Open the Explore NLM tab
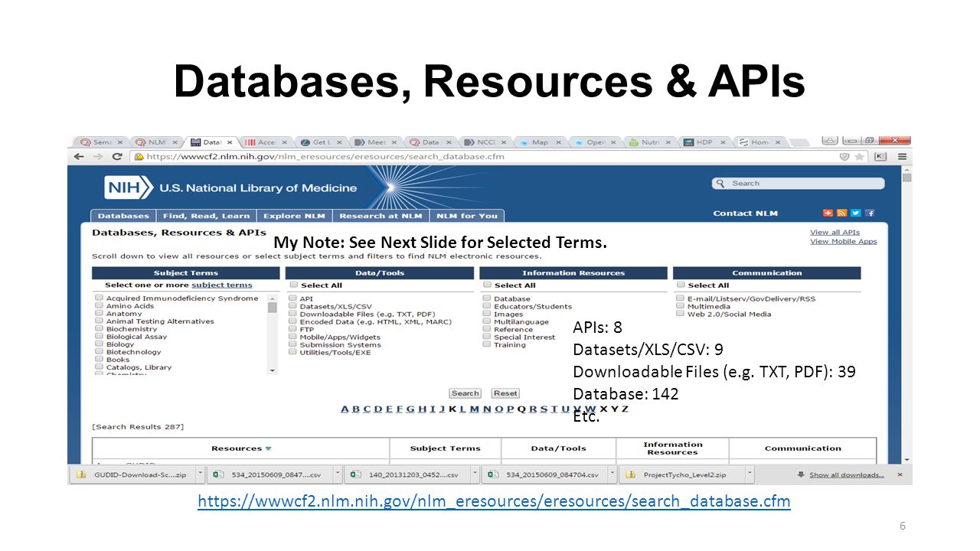 pyautogui.click(x=294, y=216)
